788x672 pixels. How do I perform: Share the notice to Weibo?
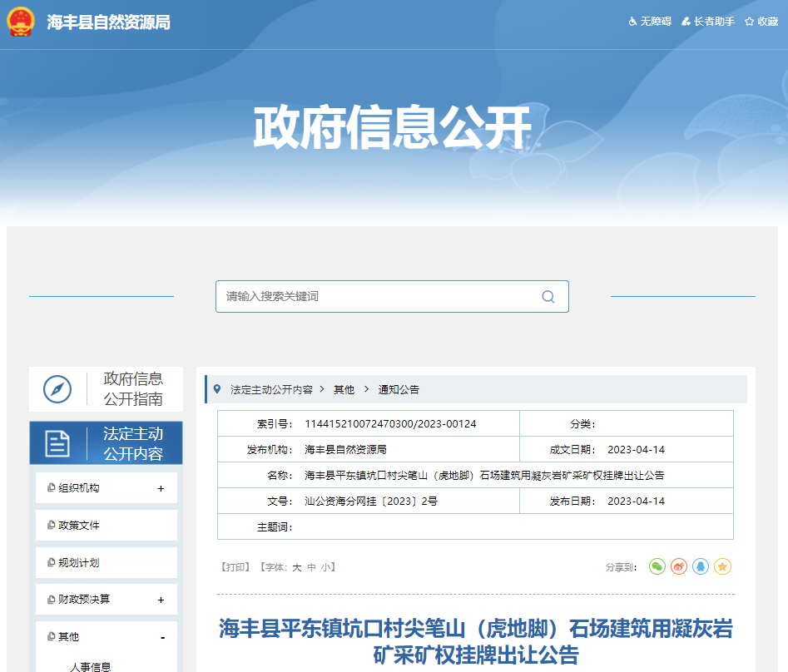[679, 566]
